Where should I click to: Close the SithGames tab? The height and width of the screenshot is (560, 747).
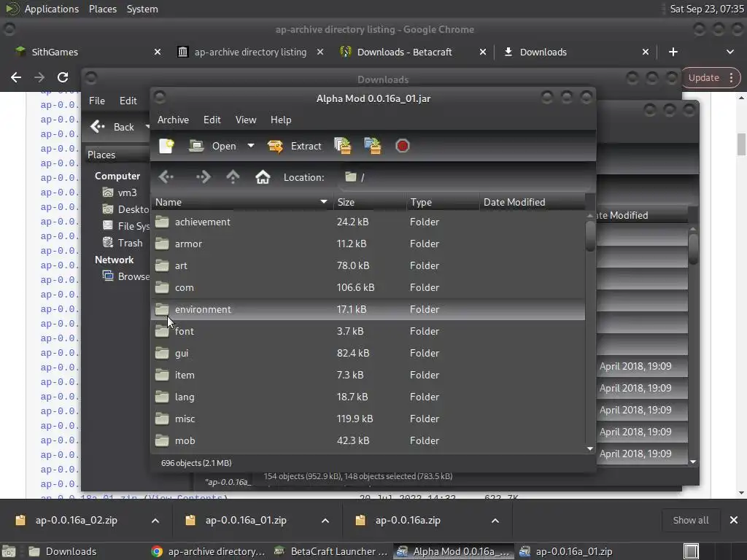point(158,52)
